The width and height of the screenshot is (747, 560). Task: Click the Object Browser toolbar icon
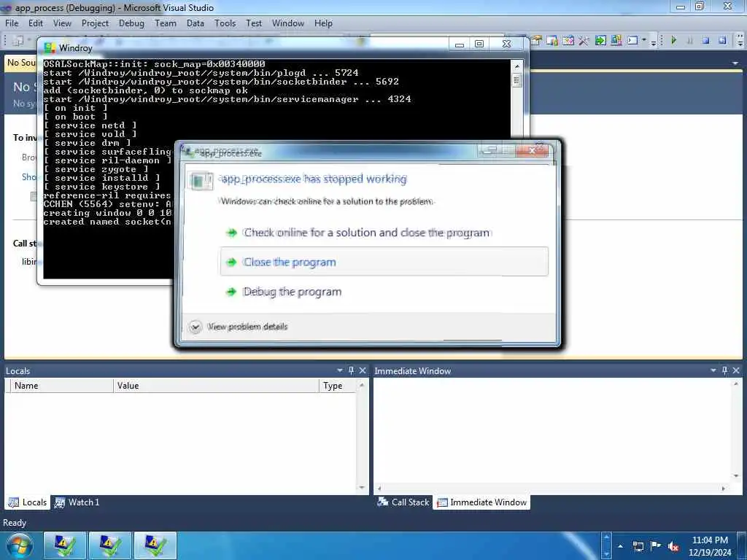(568, 41)
